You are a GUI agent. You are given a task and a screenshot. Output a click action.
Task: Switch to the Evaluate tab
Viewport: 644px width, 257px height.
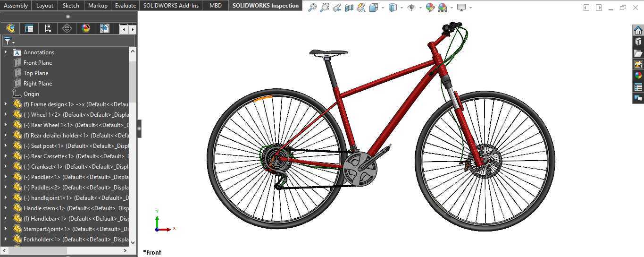[x=125, y=6]
